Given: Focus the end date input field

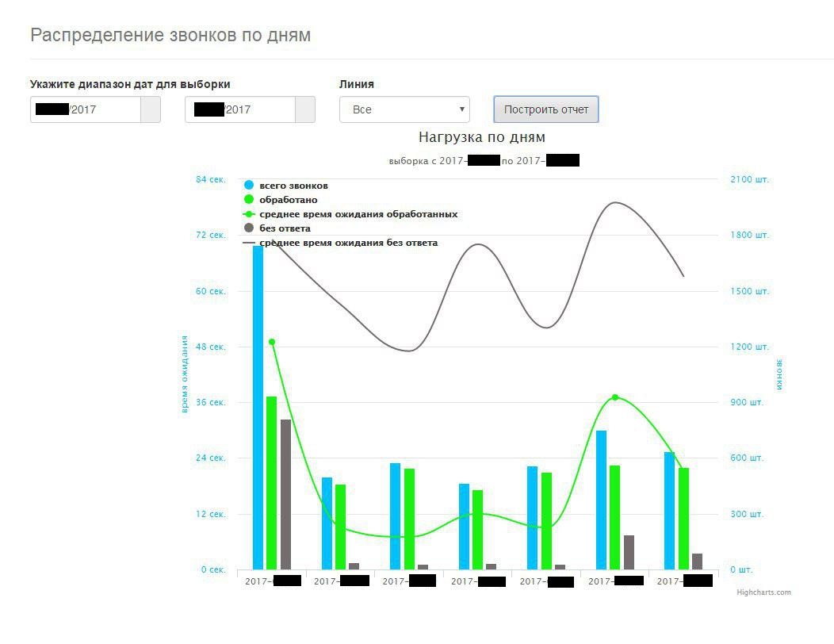Looking at the screenshot, I should tap(240, 109).
